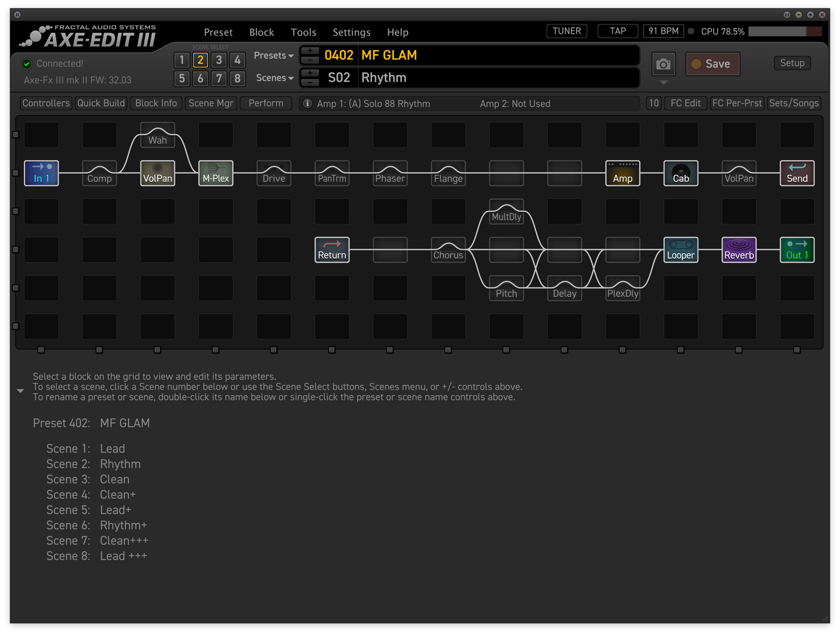Open the Controllers panel
The width and height of the screenshot is (840, 635).
(46, 103)
